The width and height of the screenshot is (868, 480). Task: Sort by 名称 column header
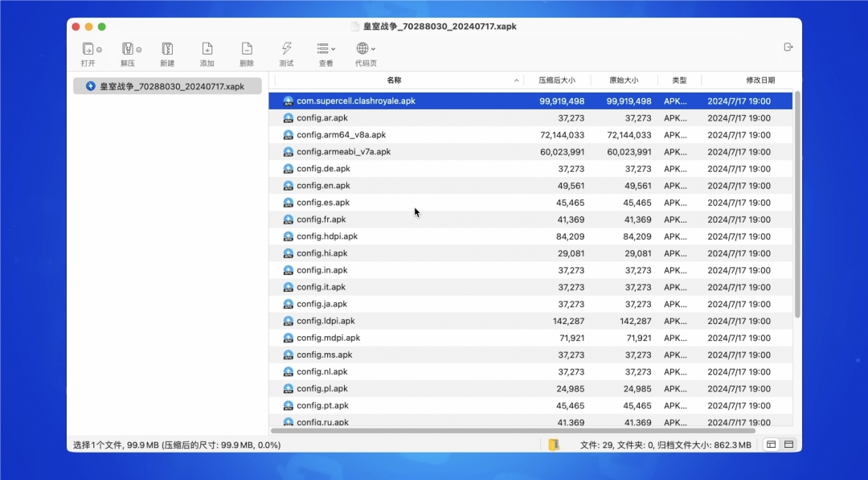click(394, 80)
